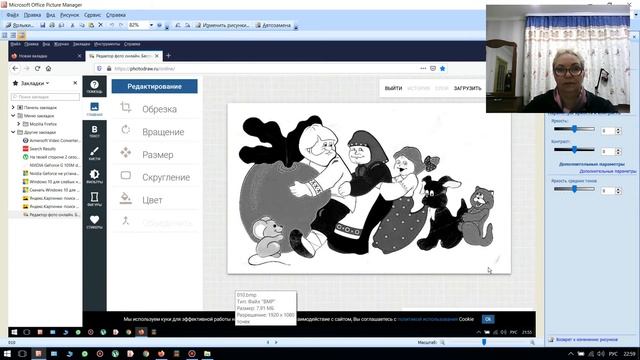The image size is (640, 360).
Task: Click the Delete X icon in toolbar
Action: [x=100, y=25]
